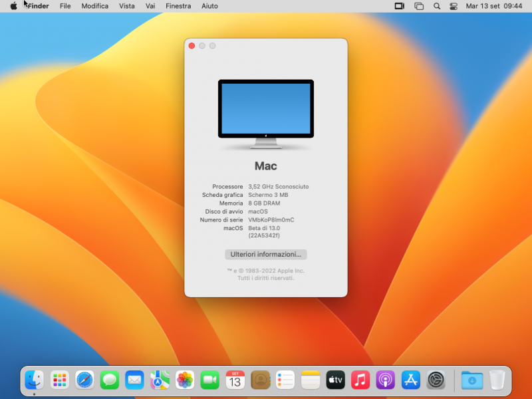Open Spotlight search from the menu bar

pos(436,6)
